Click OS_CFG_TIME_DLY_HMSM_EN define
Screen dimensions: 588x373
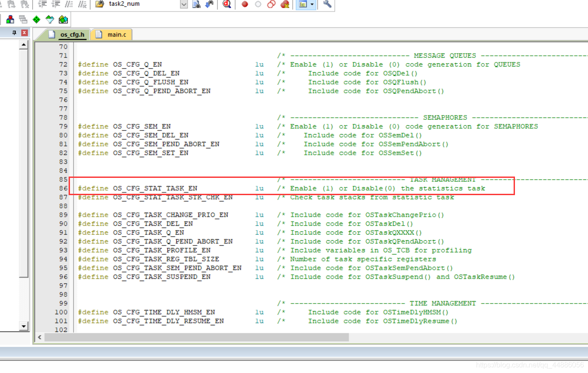pos(164,312)
